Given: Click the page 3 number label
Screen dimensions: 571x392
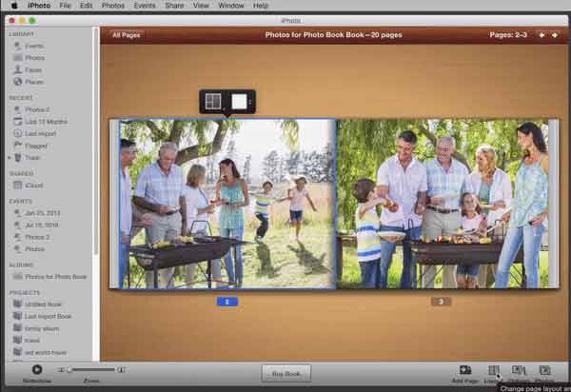Looking at the screenshot, I should click(441, 302).
